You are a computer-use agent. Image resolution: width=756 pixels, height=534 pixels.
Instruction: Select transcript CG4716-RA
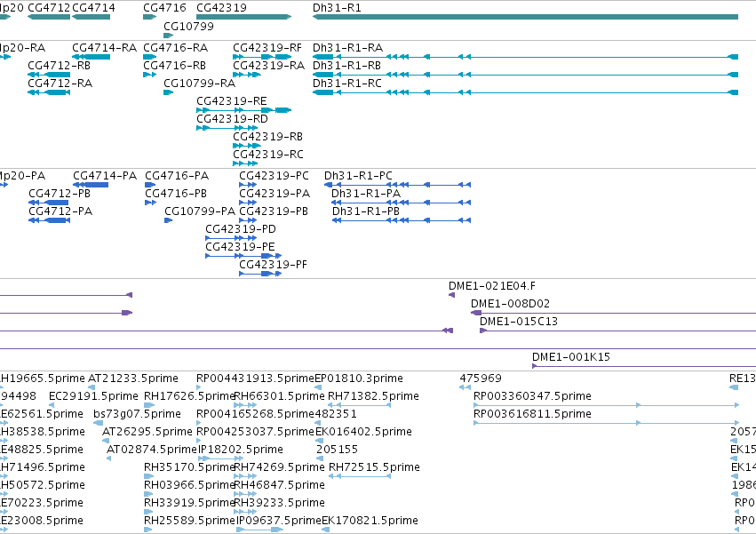[x=150, y=57]
